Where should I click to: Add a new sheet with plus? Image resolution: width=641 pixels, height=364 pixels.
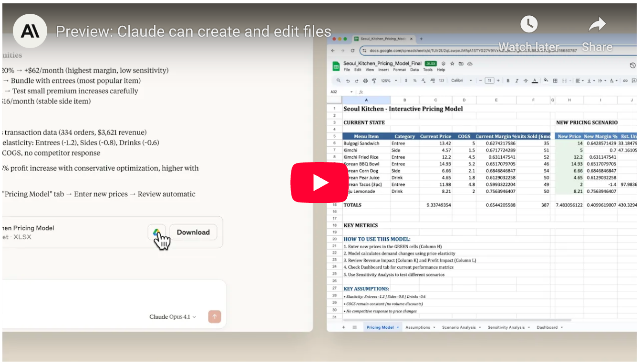click(343, 327)
